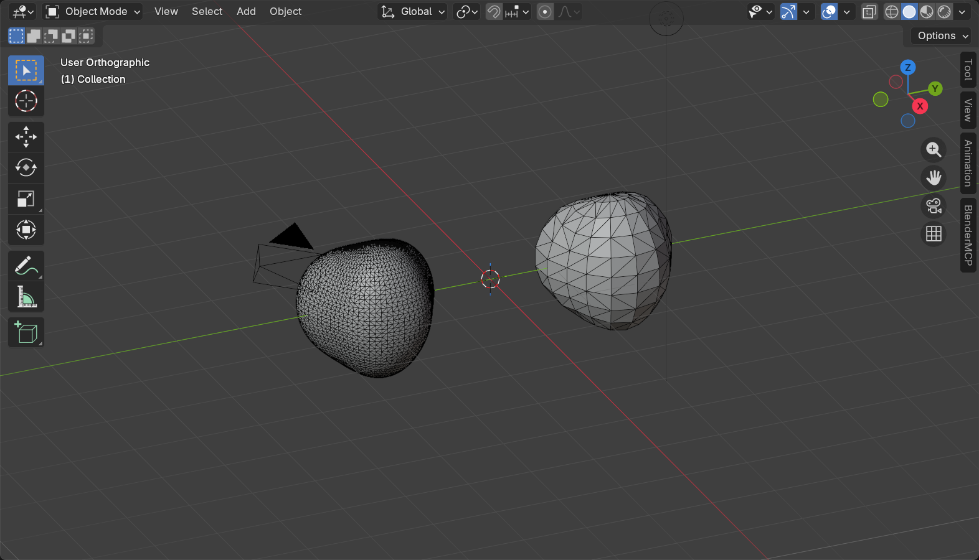Open the Tool sidebar tab
The height and width of the screenshot is (560, 979).
(968, 70)
